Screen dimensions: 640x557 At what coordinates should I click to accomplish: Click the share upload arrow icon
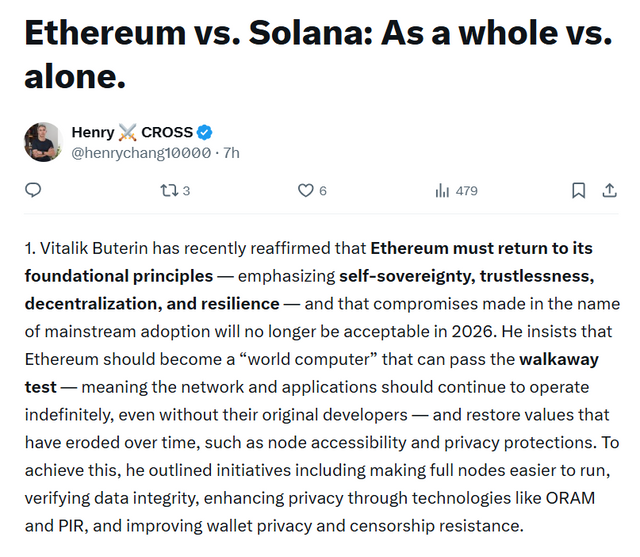tap(608, 190)
